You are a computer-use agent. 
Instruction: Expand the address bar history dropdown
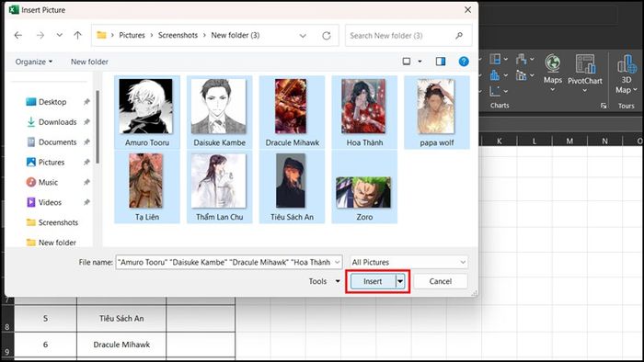coord(303,36)
